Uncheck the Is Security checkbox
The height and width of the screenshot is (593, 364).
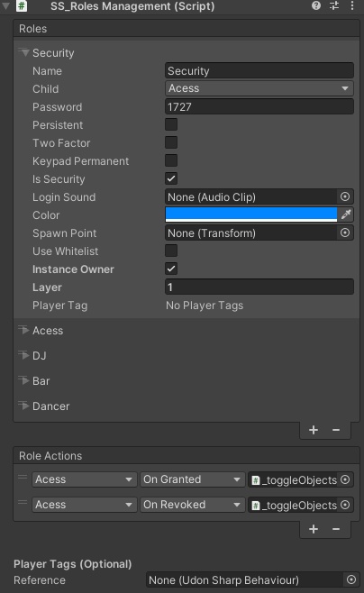171,178
